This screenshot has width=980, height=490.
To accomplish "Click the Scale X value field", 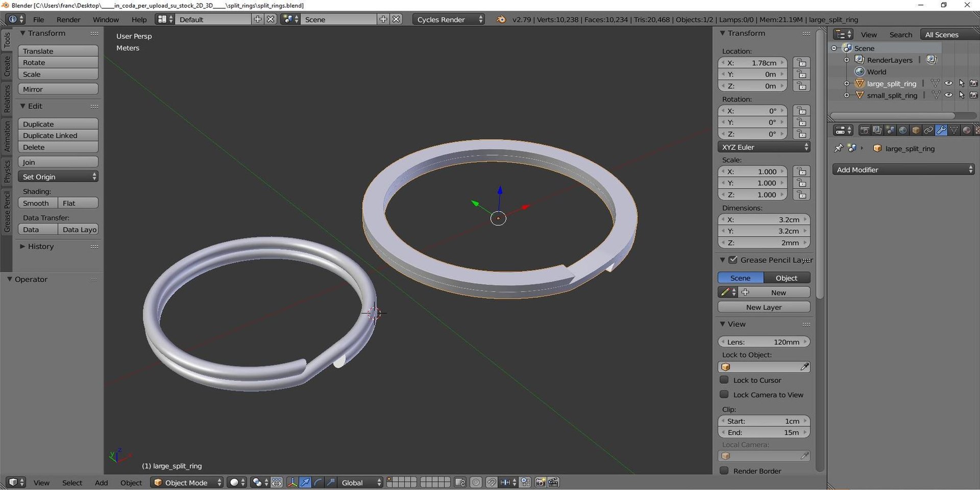I will tap(753, 171).
